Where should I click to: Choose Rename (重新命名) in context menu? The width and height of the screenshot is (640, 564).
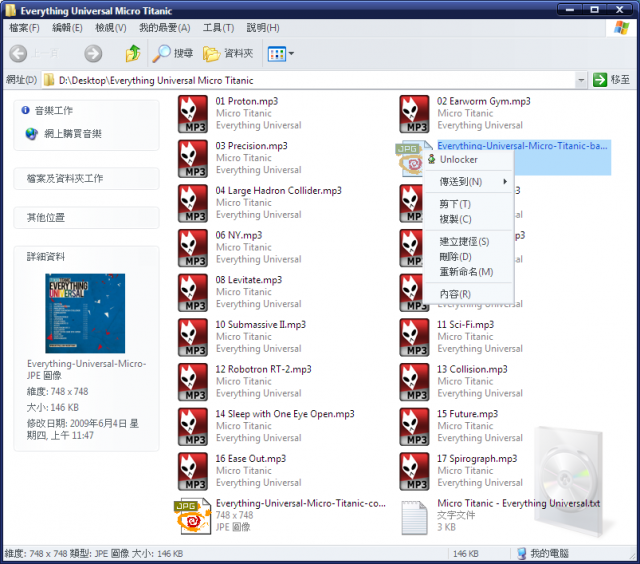pyautogui.click(x=468, y=272)
